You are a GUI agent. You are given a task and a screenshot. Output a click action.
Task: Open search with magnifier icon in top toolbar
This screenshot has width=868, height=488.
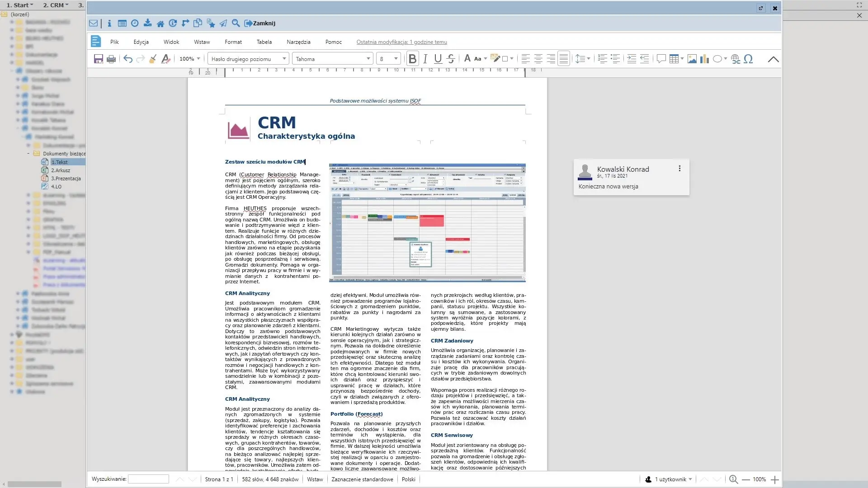coord(236,23)
